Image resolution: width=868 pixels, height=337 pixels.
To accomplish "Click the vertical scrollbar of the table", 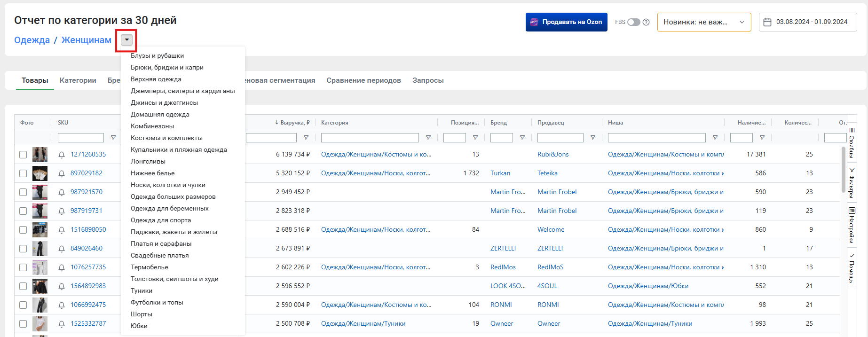I will click(844, 169).
